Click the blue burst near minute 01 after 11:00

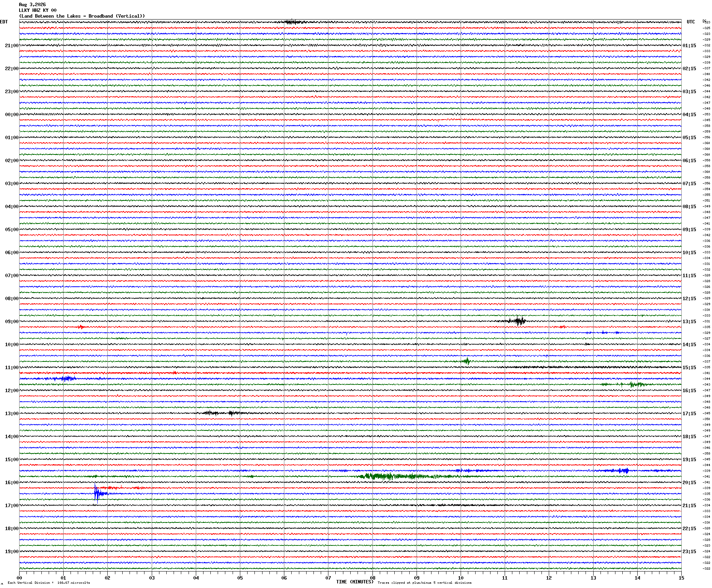click(66, 379)
